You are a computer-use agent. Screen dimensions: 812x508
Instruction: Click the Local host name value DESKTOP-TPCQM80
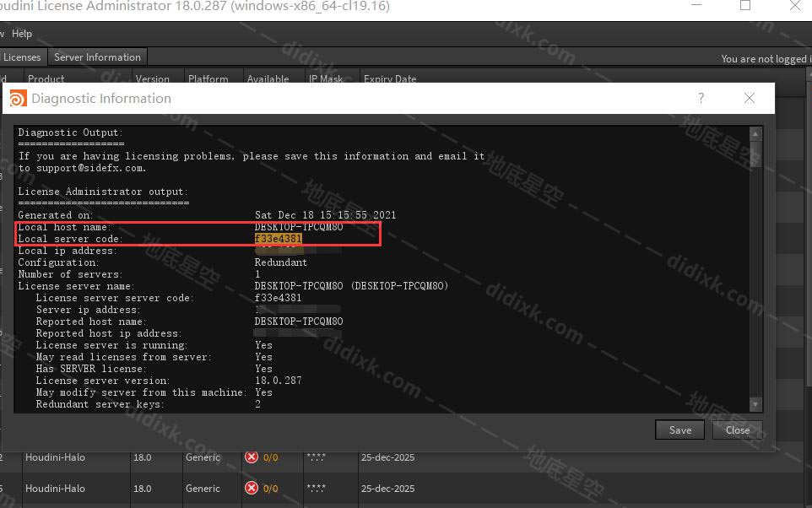point(299,227)
